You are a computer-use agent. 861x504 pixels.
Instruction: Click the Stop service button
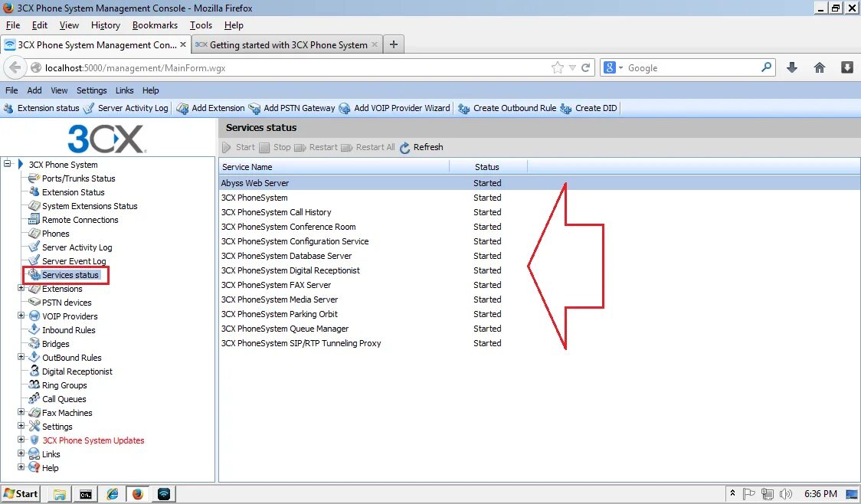[274, 147]
